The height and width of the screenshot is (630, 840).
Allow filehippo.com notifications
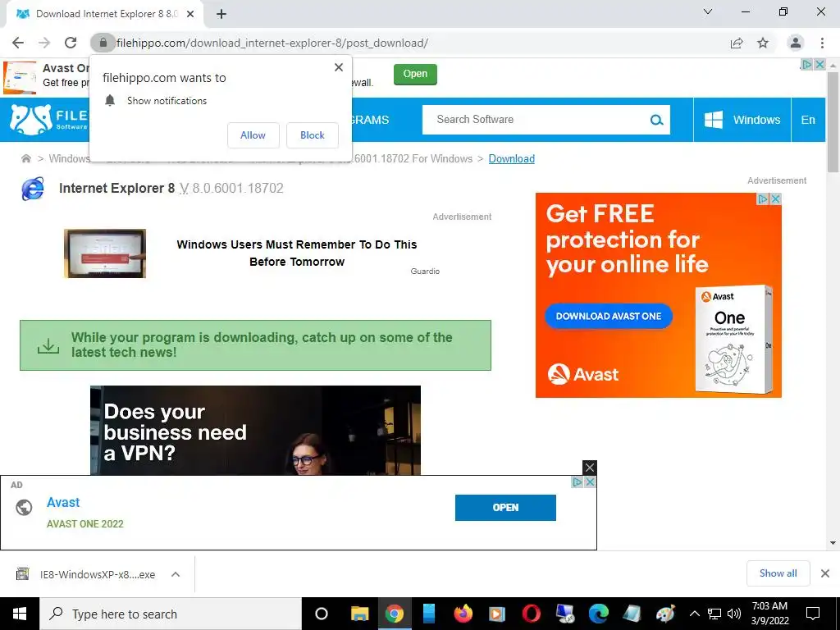[x=253, y=135]
